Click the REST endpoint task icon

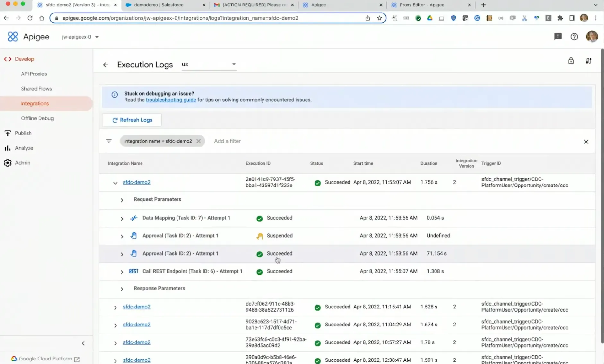(134, 271)
